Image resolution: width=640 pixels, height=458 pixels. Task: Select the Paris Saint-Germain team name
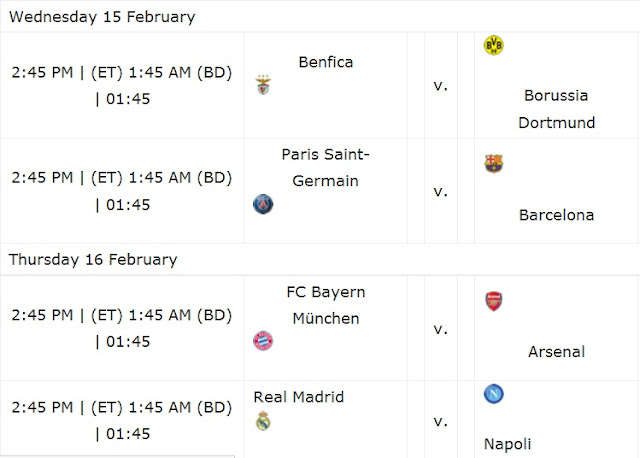click(326, 167)
